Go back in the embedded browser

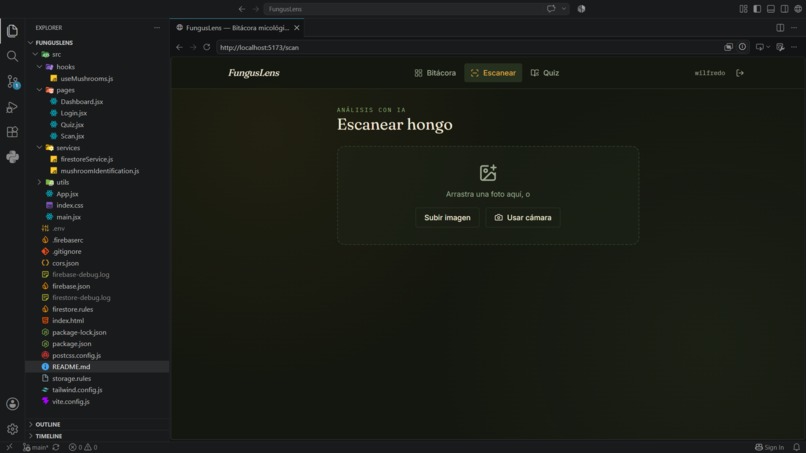(179, 47)
